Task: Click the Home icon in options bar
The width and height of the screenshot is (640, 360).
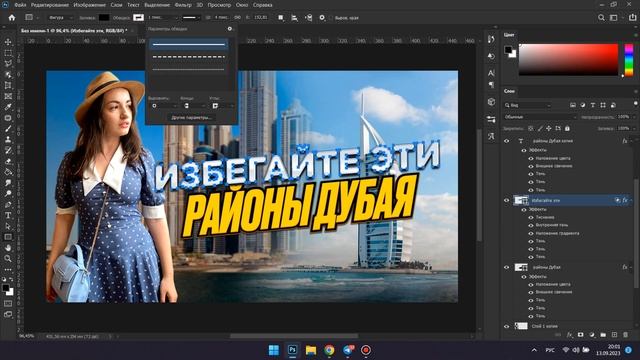Action: pos(11,18)
